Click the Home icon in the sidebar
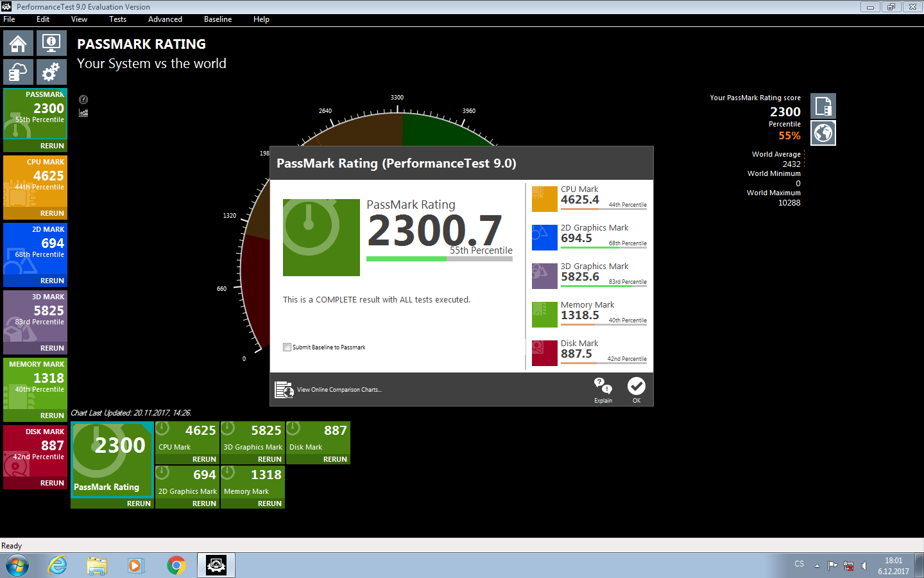 pyautogui.click(x=18, y=44)
